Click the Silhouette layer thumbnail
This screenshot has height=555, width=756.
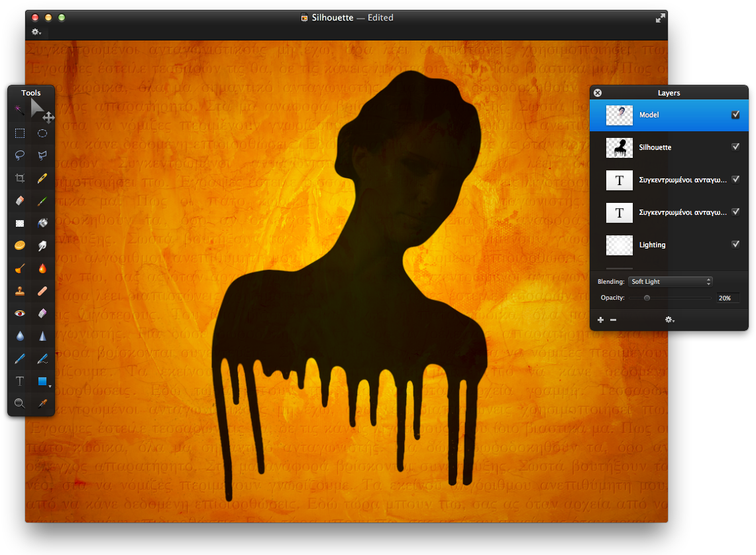619,147
